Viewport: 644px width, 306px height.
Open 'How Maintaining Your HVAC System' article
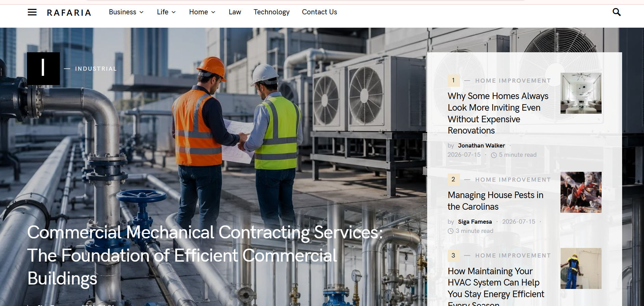point(496,286)
